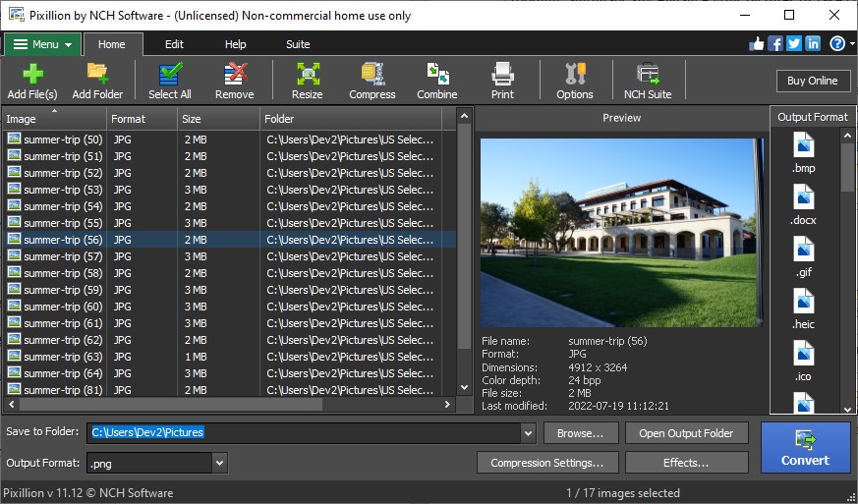
Task: Click the '1 / 17 images selected' status text
Action: 623,493
